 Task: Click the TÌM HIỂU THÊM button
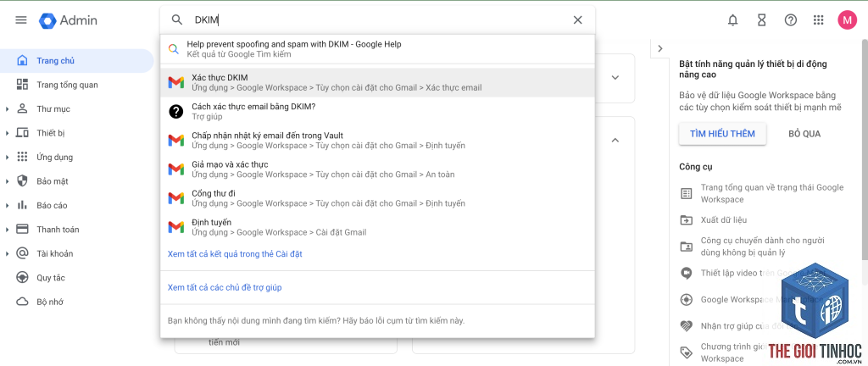coord(722,134)
